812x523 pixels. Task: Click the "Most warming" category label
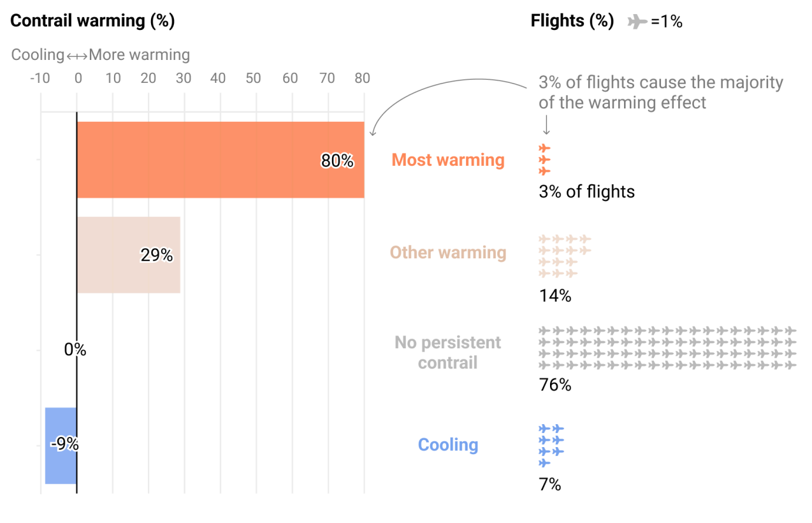(447, 159)
